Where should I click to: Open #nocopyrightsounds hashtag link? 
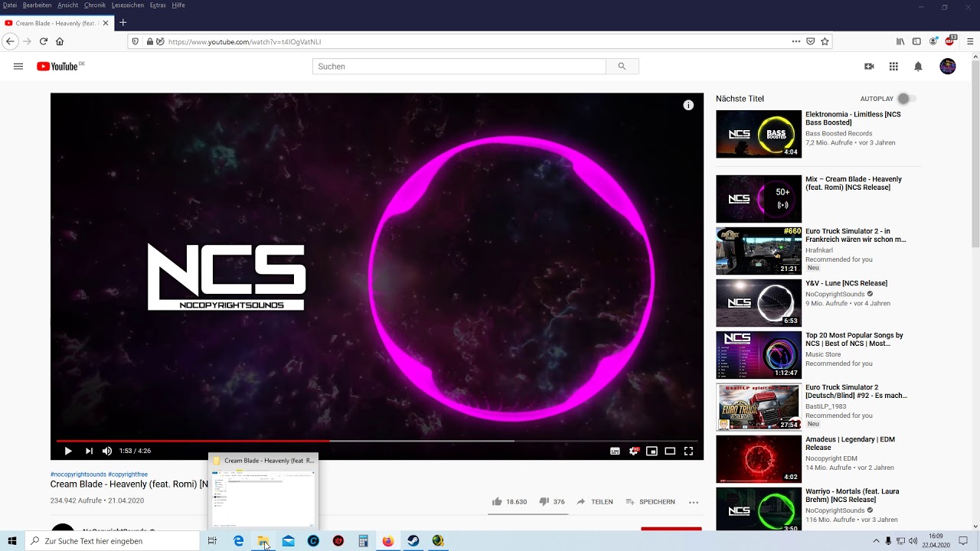click(x=78, y=474)
